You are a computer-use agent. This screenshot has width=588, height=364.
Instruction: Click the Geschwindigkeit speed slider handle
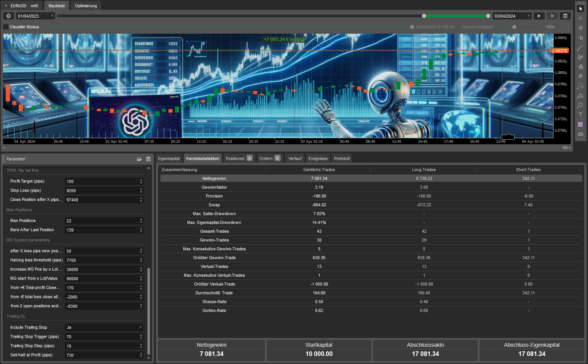pyautogui.click(x=514, y=27)
